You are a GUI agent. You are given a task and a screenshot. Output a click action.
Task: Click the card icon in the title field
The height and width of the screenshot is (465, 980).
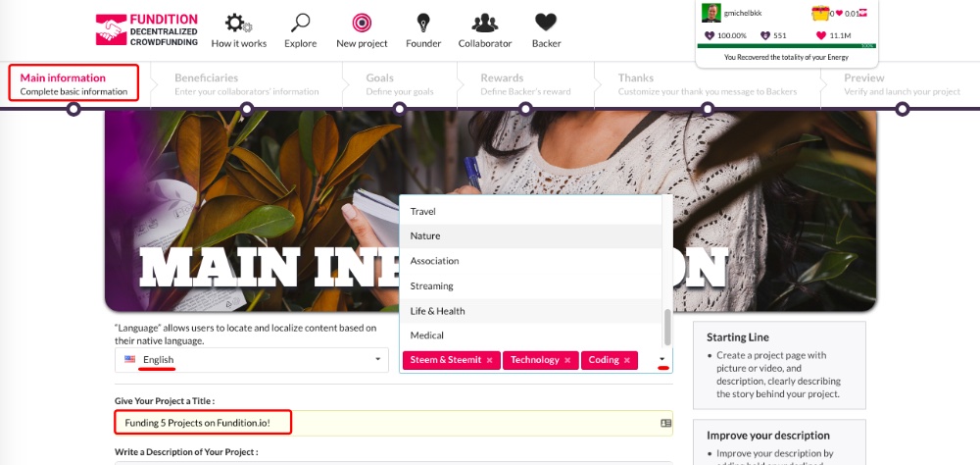click(665, 423)
